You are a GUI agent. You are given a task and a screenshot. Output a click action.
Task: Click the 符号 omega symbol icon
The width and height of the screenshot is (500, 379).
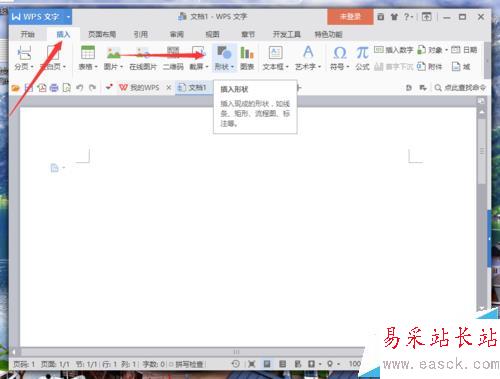[340, 53]
